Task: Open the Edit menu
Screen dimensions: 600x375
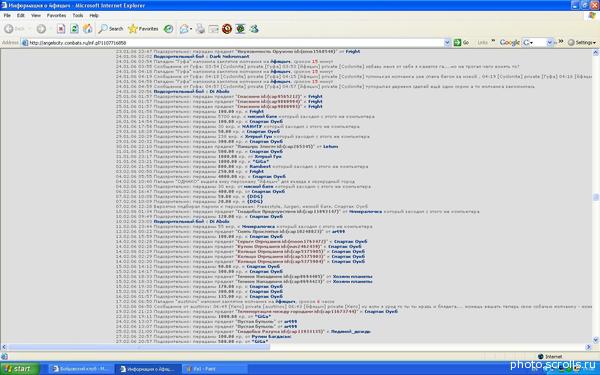Action: tap(21, 16)
